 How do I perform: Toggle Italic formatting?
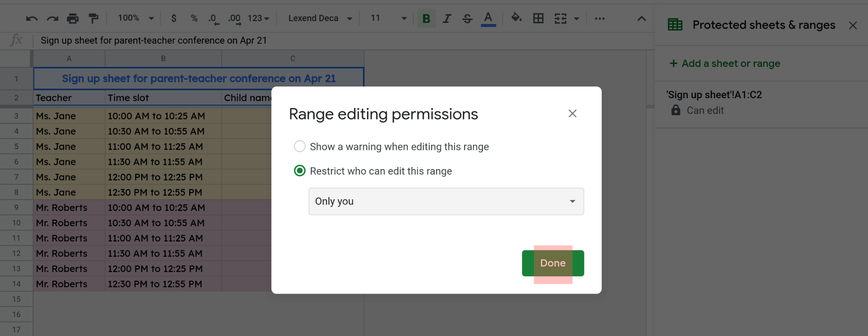[x=447, y=18]
